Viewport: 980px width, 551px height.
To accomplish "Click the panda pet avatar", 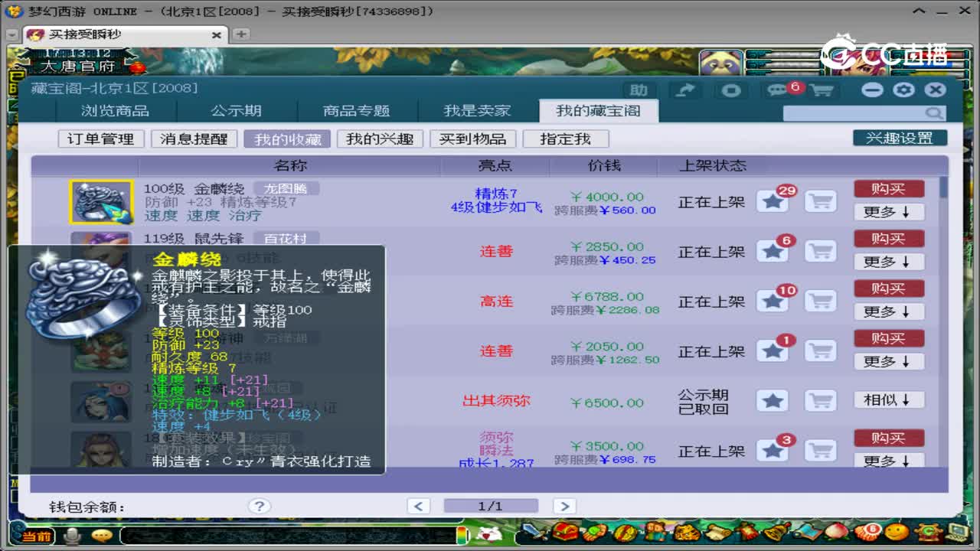I will [720, 63].
